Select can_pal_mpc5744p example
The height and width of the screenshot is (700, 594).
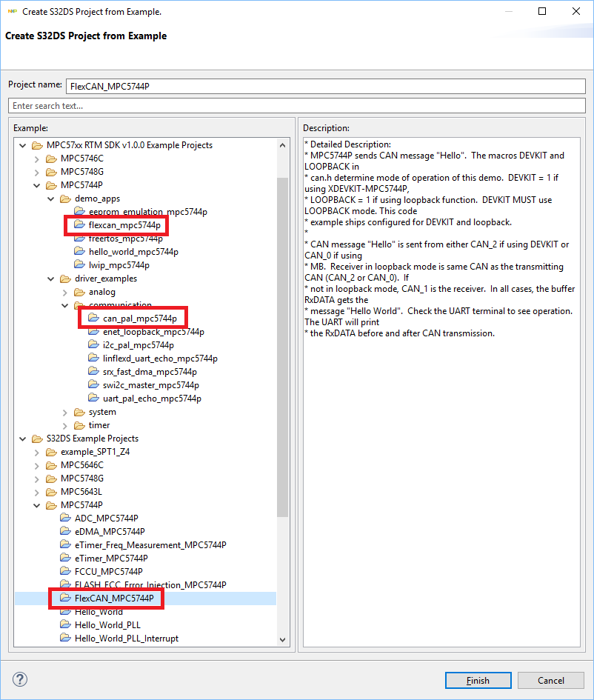click(x=140, y=319)
